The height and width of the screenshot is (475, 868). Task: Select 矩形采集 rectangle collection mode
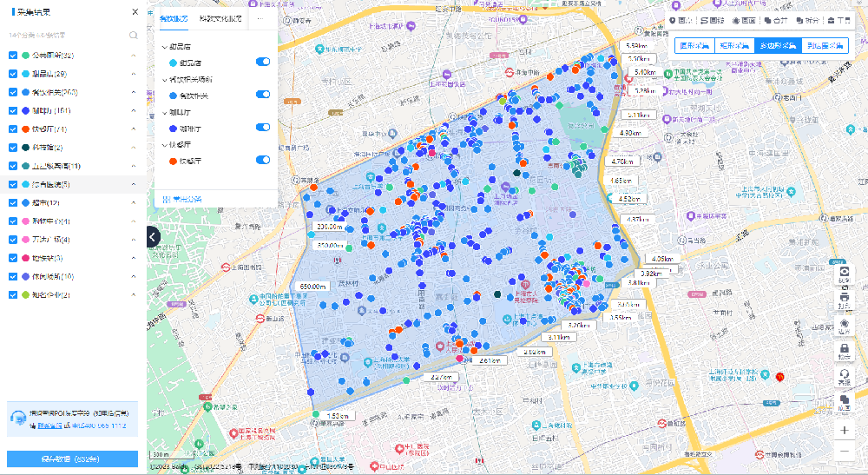coord(734,45)
